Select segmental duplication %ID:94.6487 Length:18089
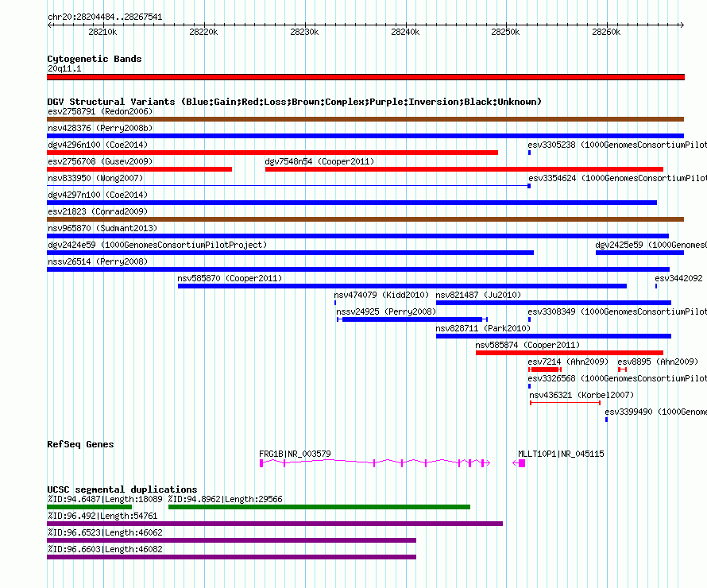 89,507
